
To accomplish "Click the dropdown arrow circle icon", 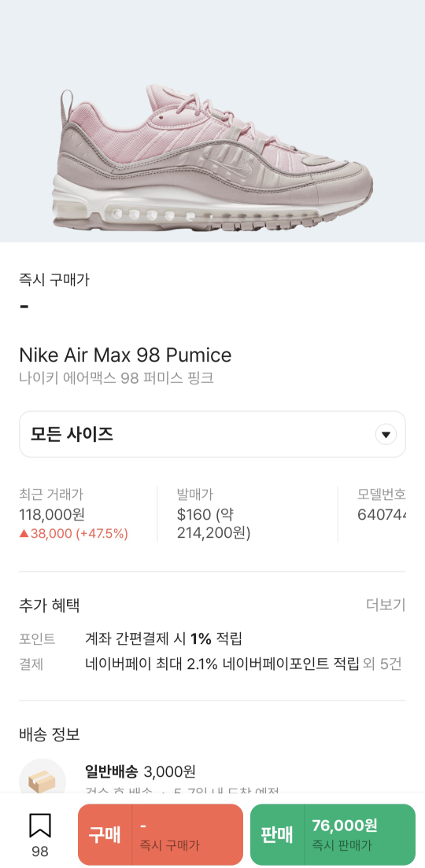I will (386, 435).
